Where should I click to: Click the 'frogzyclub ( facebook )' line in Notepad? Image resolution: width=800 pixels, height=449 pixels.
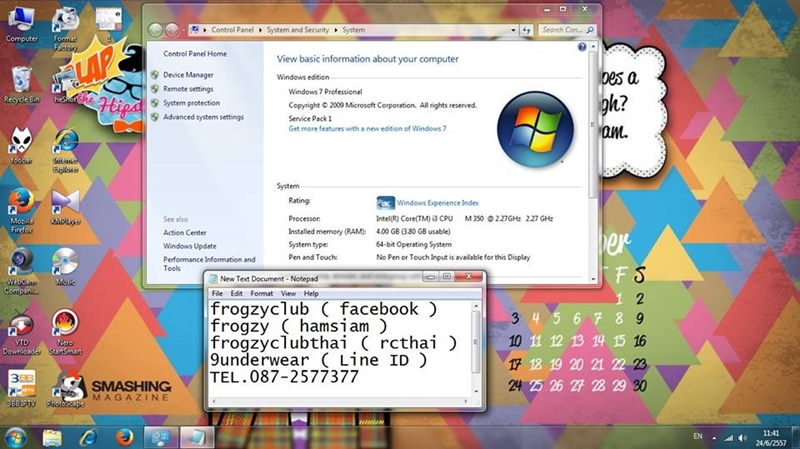[x=323, y=309]
